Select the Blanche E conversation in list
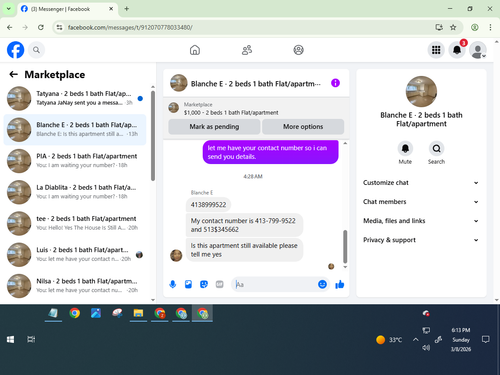 75,130
